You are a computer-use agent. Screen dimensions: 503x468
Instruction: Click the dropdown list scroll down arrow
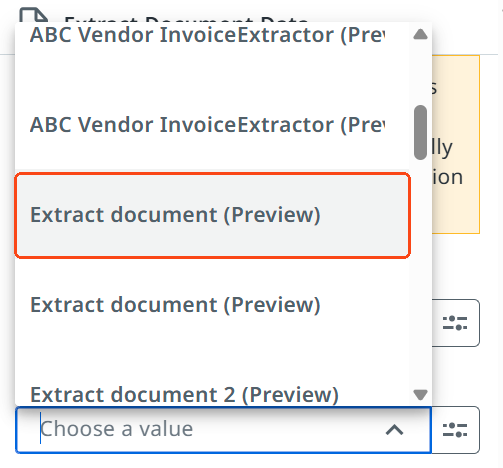tap(420, 395)
